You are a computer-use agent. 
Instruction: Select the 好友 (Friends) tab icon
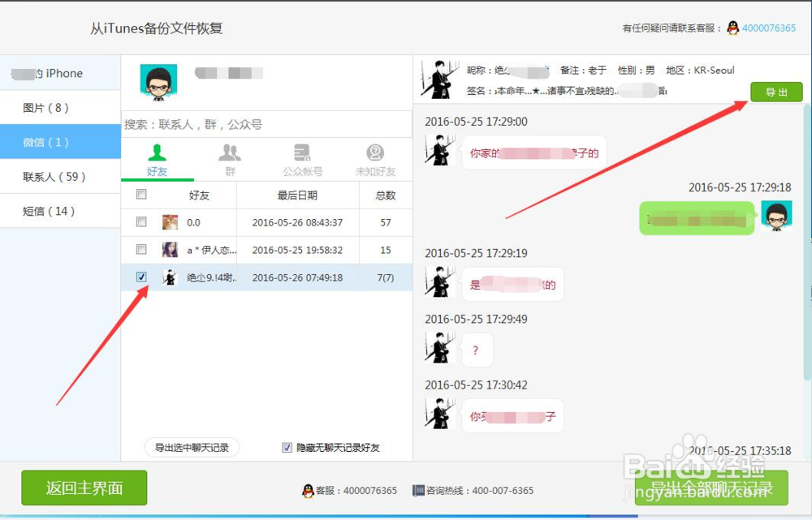coord(158,154)
